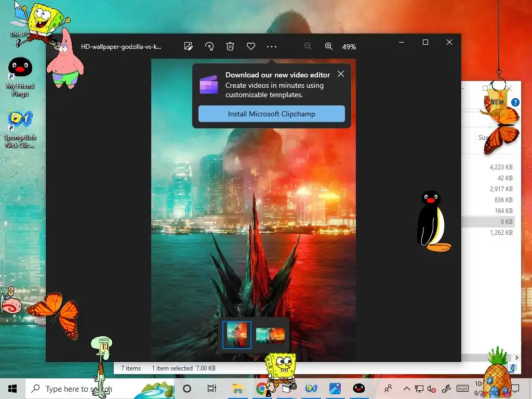The image size is (532, 399).
Task: Open the touch keyboard tray icon
Action: point(462,389)
